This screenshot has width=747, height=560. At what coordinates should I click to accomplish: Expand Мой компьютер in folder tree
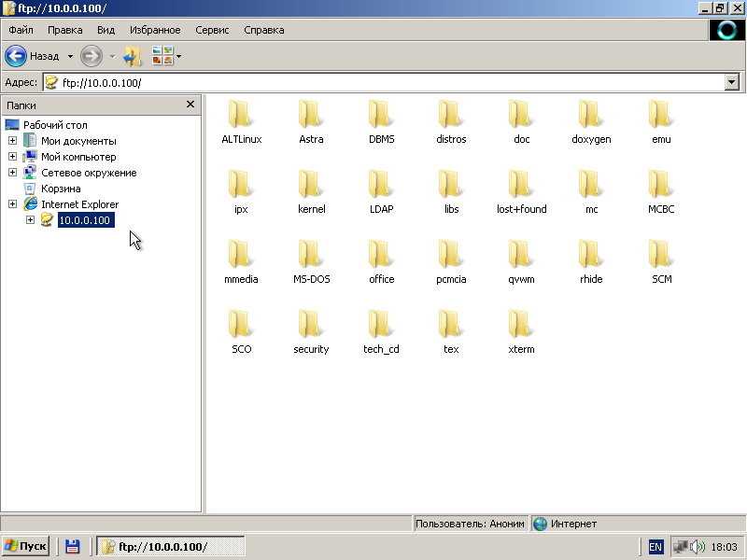pos(12,157)
